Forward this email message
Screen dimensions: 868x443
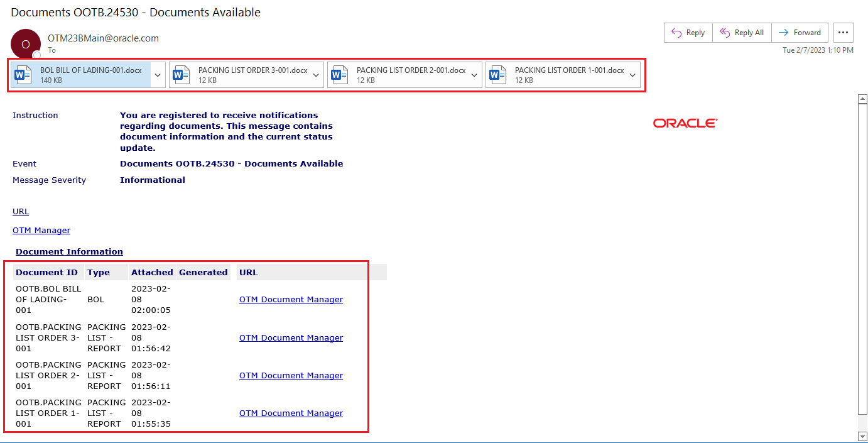point(800,33)
